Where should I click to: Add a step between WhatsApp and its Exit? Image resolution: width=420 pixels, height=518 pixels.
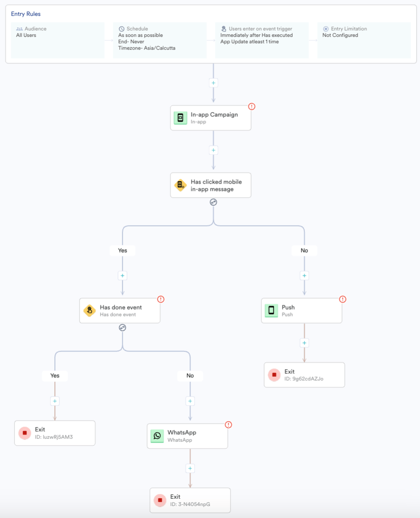[x=190, y=468]
